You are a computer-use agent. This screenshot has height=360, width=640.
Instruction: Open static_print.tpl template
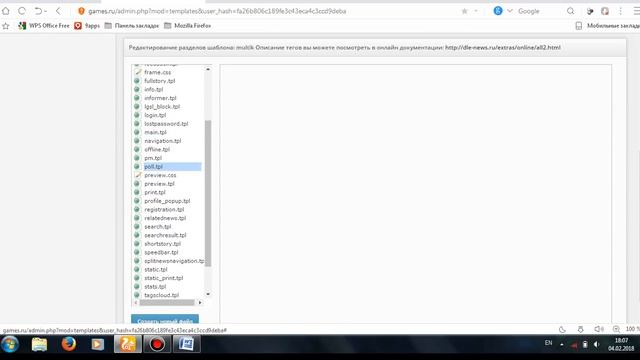coord(164,278)
